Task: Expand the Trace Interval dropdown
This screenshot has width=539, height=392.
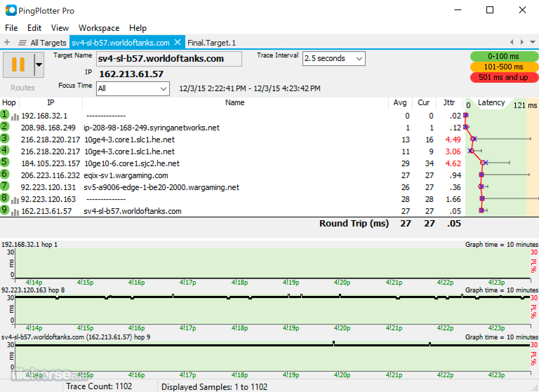Action: 334,59
